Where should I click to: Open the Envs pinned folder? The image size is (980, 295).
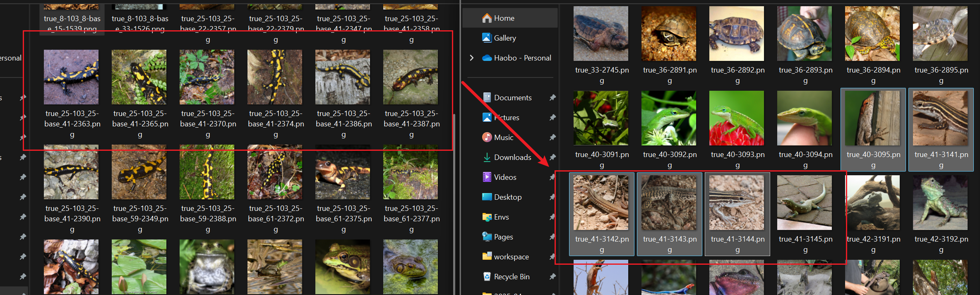[501, 217]
